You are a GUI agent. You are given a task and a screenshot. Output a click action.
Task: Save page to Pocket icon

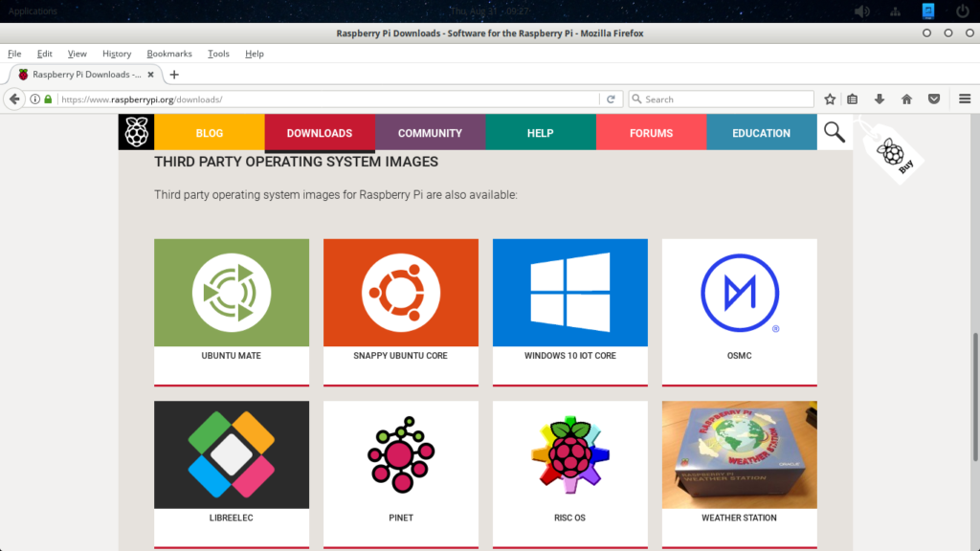(934, 99)
